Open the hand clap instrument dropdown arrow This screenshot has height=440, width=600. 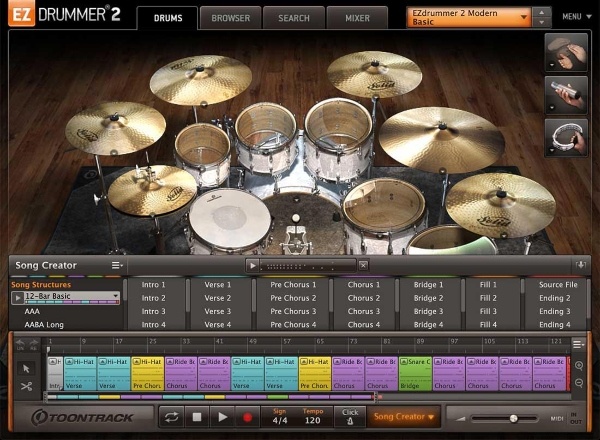[551, 65]
